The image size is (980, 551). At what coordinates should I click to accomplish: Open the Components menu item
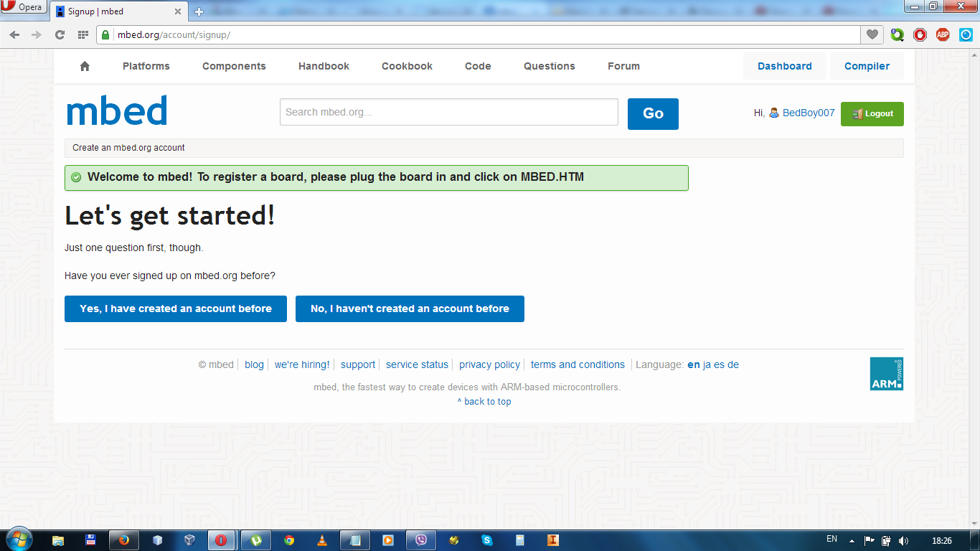point(234,66)
